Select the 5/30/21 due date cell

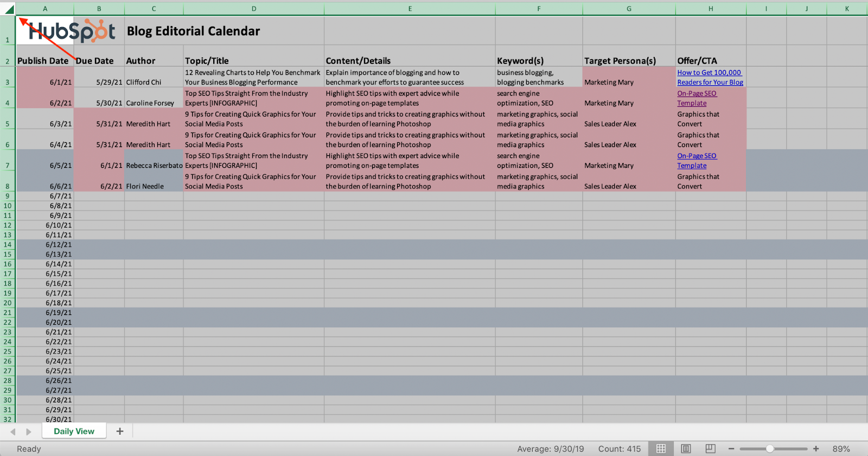pos(99,98)
